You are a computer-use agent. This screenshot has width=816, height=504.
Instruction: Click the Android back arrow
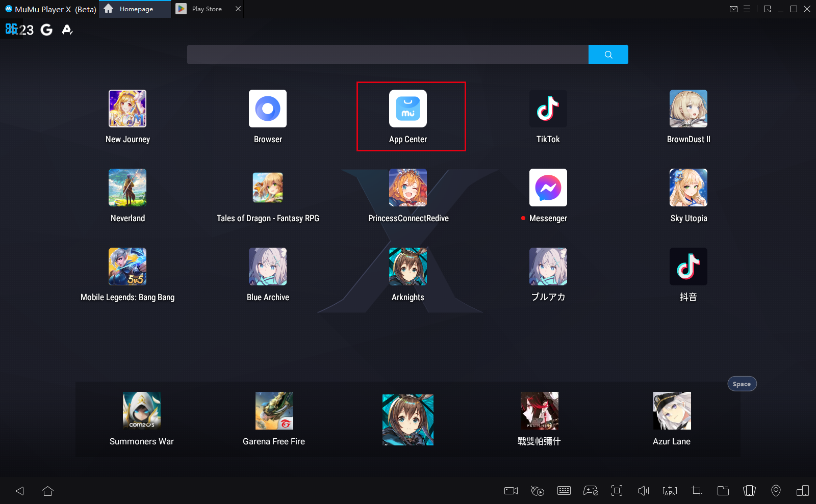(20, 491)
